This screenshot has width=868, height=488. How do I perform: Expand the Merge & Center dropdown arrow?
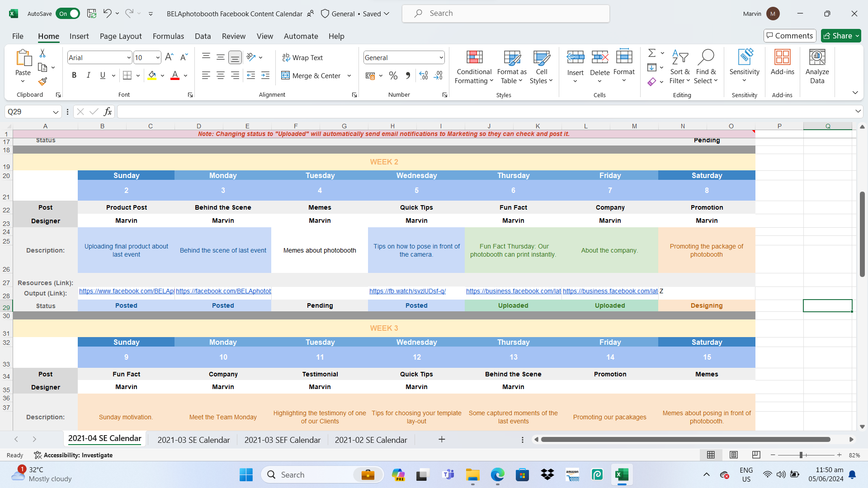[349, 75]
